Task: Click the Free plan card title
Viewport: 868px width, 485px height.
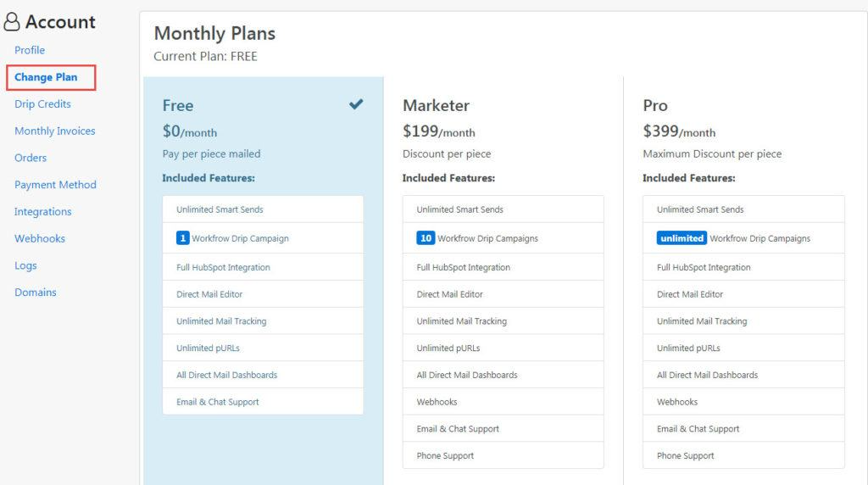Action: tap(178, 106)
